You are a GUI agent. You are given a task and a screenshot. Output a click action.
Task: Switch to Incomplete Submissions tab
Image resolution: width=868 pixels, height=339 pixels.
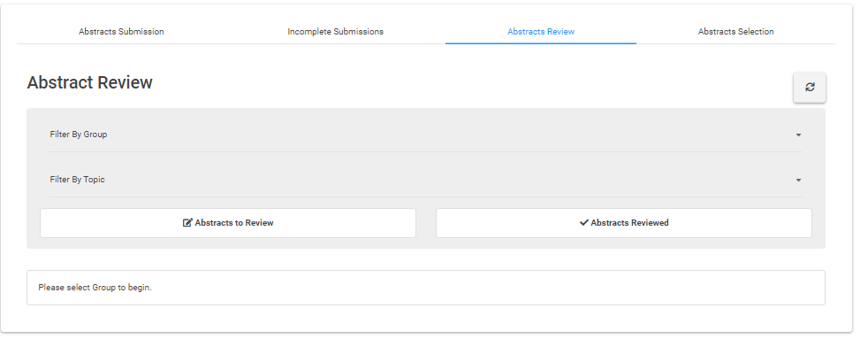pos(336,32)
